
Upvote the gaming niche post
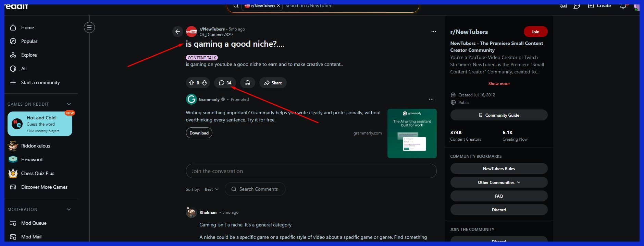pos(191,83)
